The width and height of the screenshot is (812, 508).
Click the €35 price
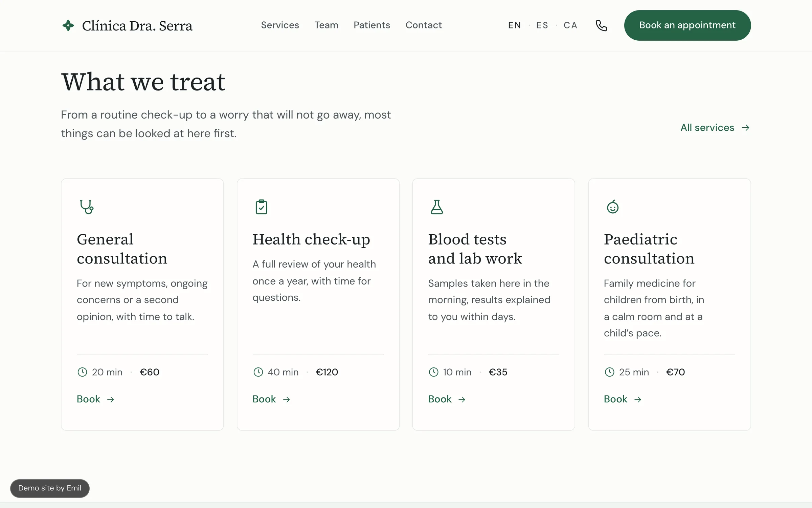click(498, 372)
